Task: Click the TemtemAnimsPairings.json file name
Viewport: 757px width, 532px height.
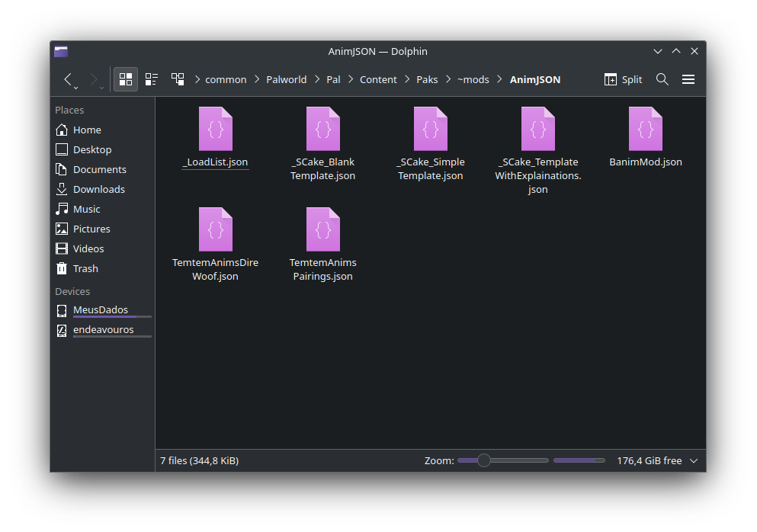Action: (323, 269)
